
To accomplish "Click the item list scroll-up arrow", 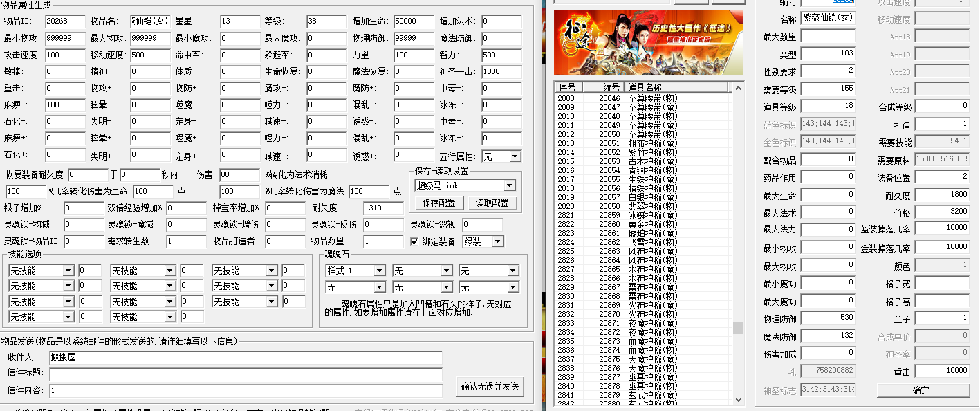I will coord(739,88).
